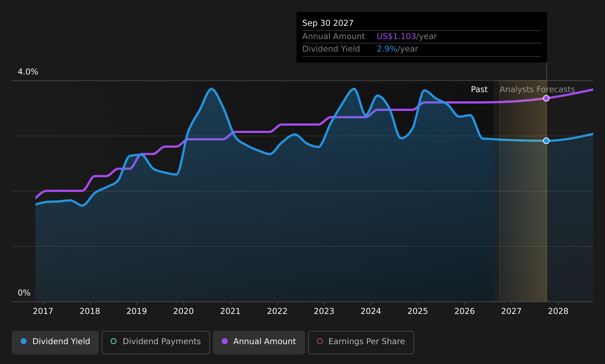This screenshot has height=364, width=605.
Task: Click the 2021 axis label
Action: pyautogui.click(x=230, y=311)
